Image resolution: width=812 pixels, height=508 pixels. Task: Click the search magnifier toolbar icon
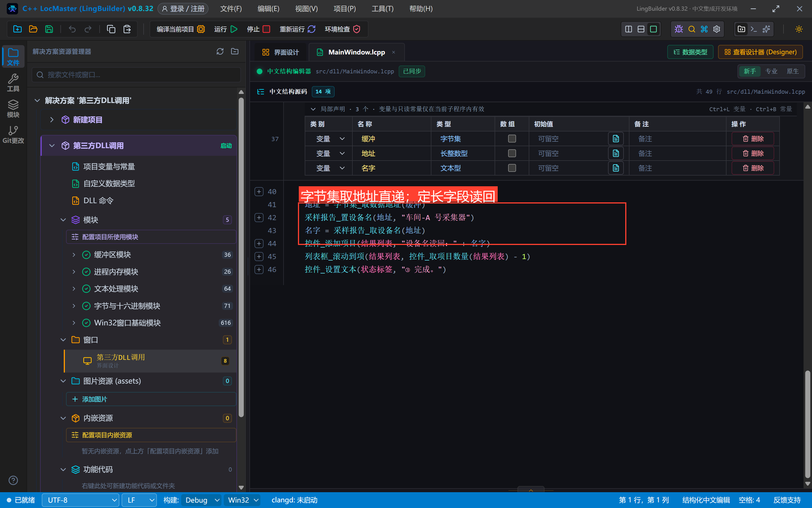tap(692, 29)
